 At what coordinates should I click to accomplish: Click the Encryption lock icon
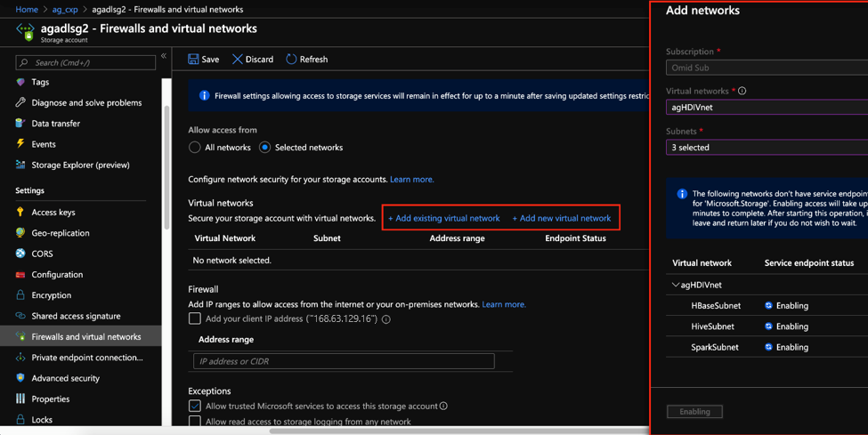tap(20, 295)
